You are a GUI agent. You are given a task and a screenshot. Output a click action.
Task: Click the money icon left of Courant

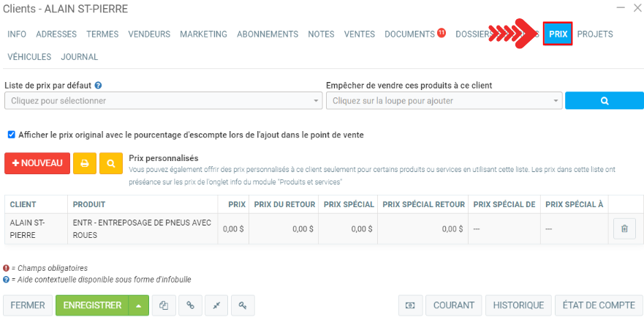tap(410, 305)
